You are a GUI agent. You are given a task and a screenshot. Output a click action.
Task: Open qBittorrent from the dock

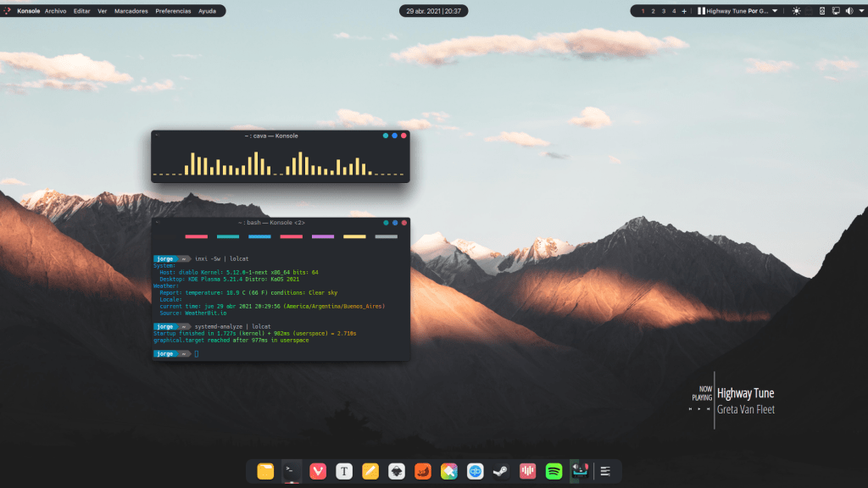[x=476, y=471]
